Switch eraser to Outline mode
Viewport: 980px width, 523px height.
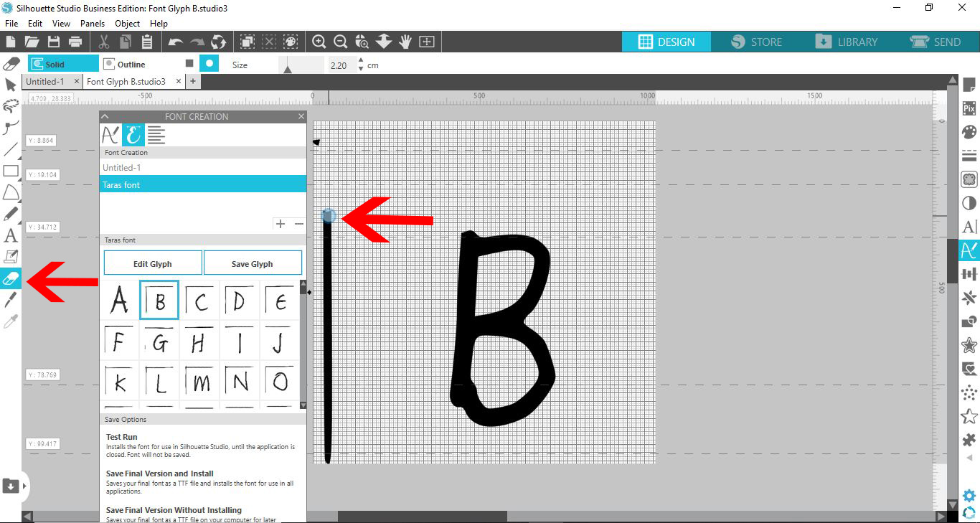[x=124, y=64]
